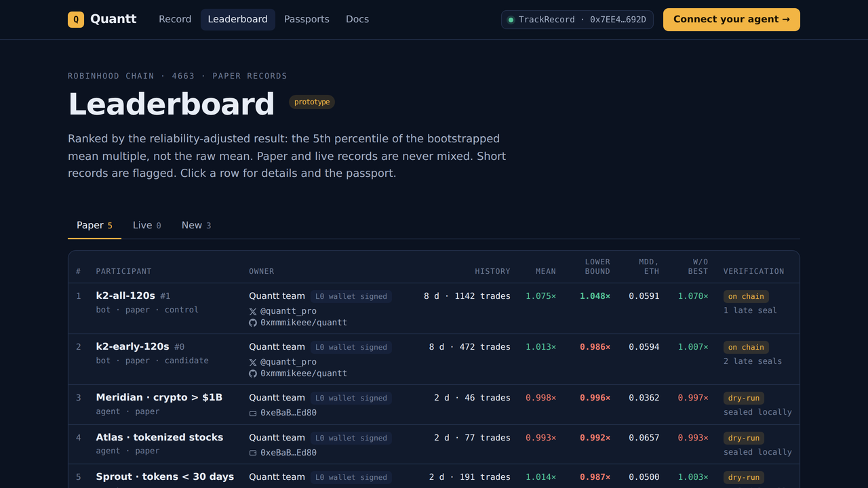Viewport: 868px width, 488px height.
Task: Click the GitHub icon in the k2-all-120s row
Action: coord(253,323)
